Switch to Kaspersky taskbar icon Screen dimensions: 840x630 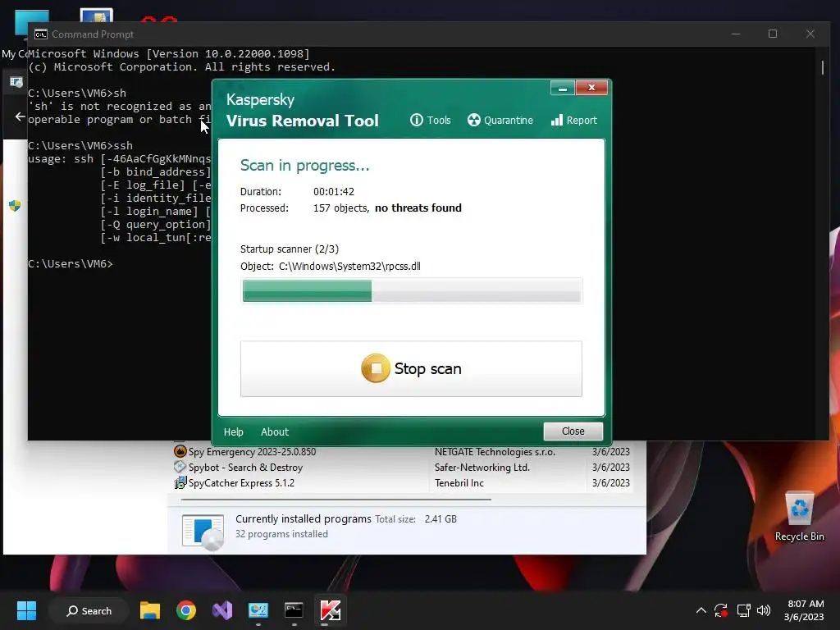click(x=330, y=610)
